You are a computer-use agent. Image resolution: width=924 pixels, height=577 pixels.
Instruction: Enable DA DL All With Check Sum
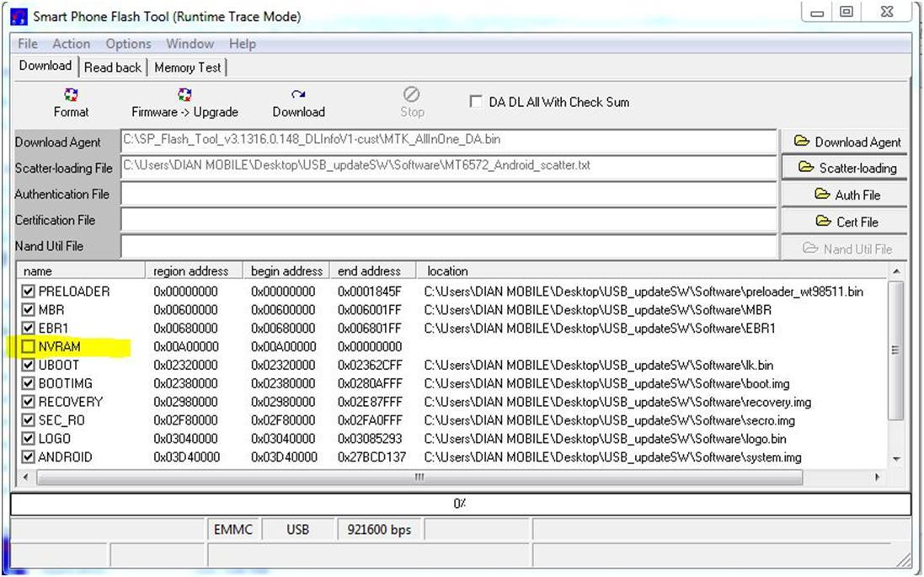tap(476, 101)
